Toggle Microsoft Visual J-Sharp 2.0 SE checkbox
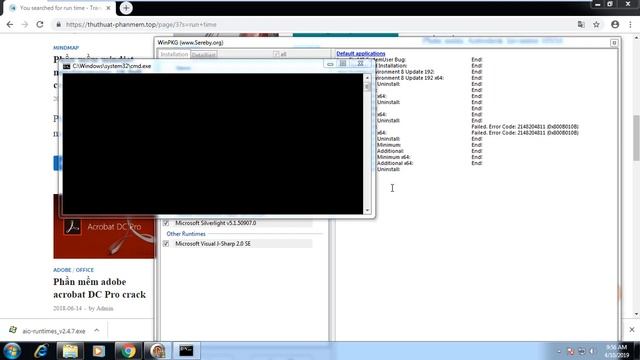640x360 pixels. coord(166,244)
